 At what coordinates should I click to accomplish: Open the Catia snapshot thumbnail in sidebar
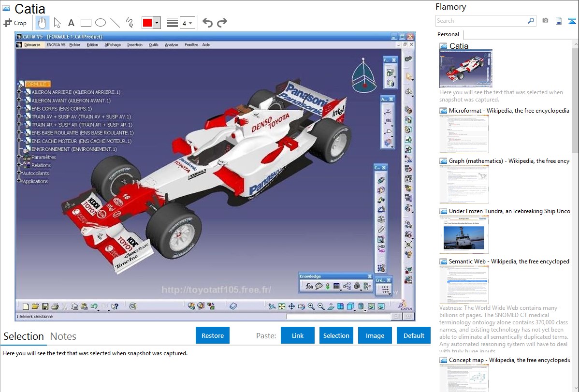(x=465, y=69)
